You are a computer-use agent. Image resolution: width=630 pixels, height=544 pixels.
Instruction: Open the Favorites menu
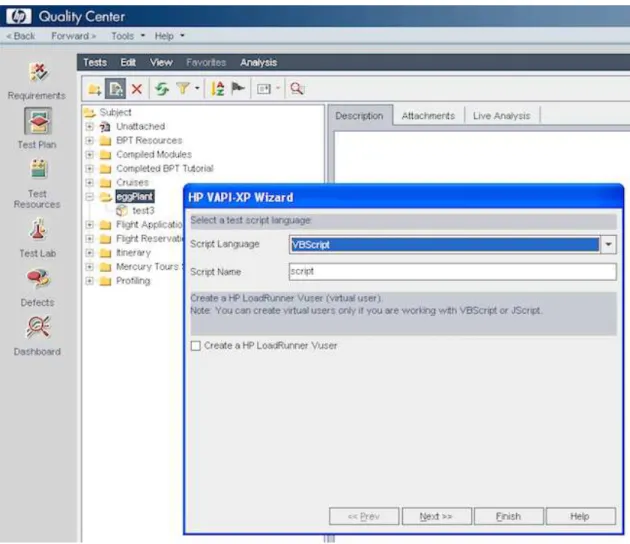(x=206, y=63)
